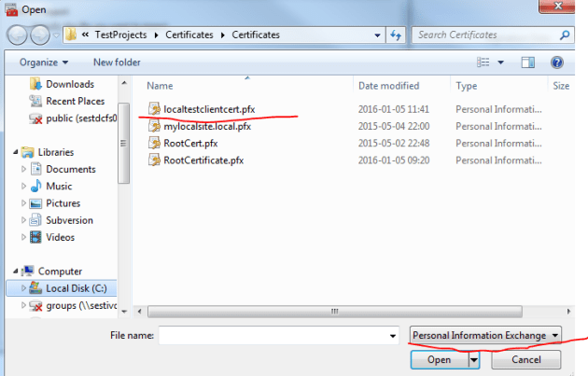Click New folder button
Image resolution: width=588 pixels, height=376 pixels.
pyautogui.click(x=117, y=63)
